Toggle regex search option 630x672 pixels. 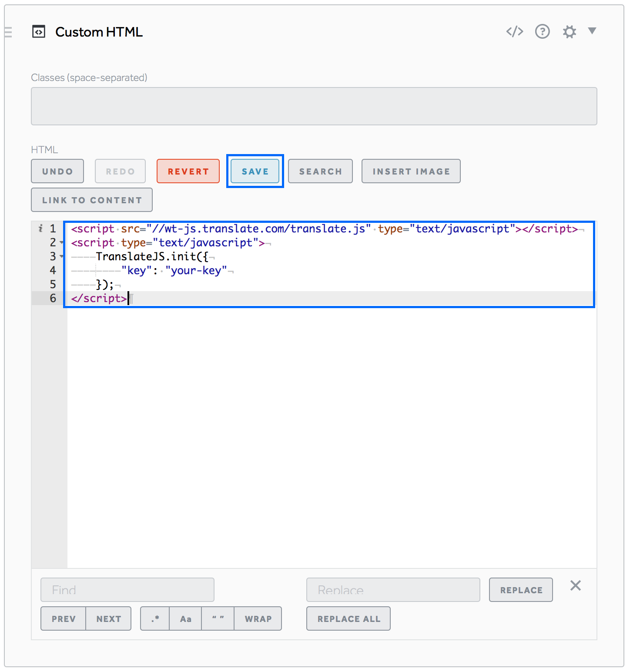pos(155,618)
